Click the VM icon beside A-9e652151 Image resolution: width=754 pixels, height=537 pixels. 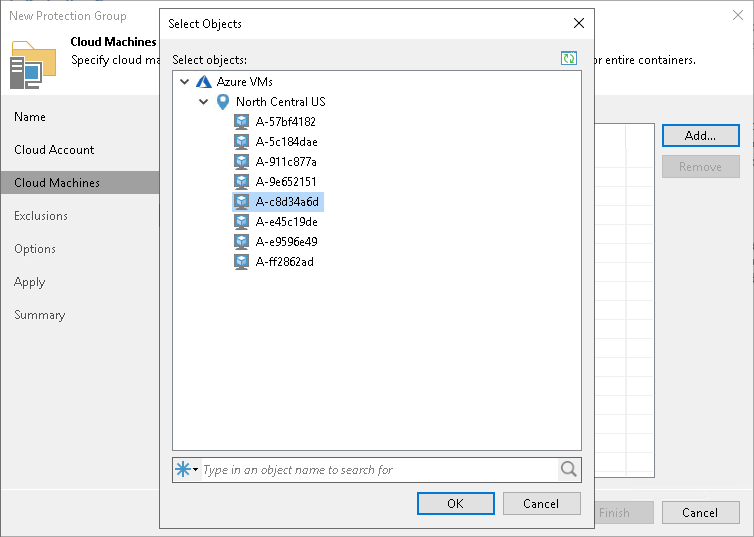[241, 182]
